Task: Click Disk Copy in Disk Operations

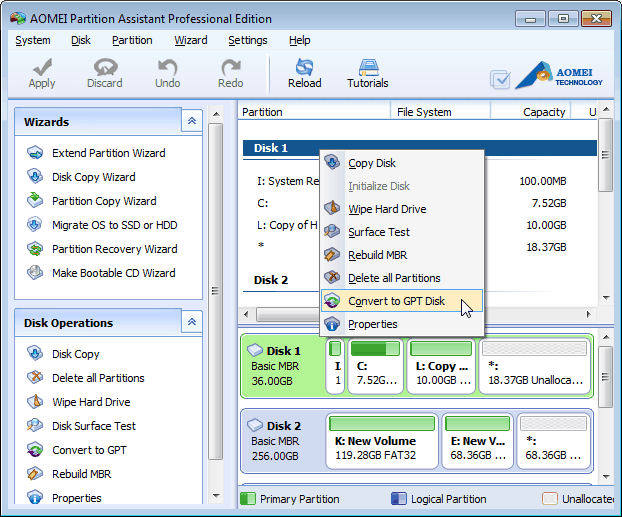Action: [63, 354]
